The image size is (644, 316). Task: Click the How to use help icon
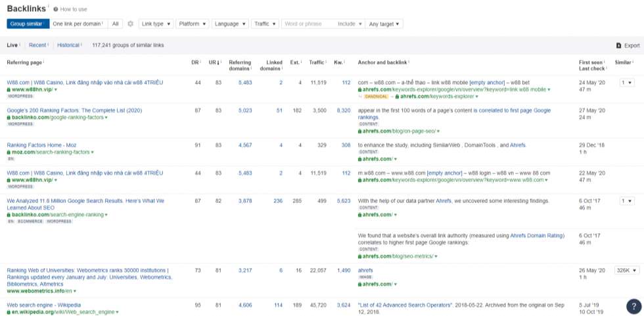(x=55, y=9)
